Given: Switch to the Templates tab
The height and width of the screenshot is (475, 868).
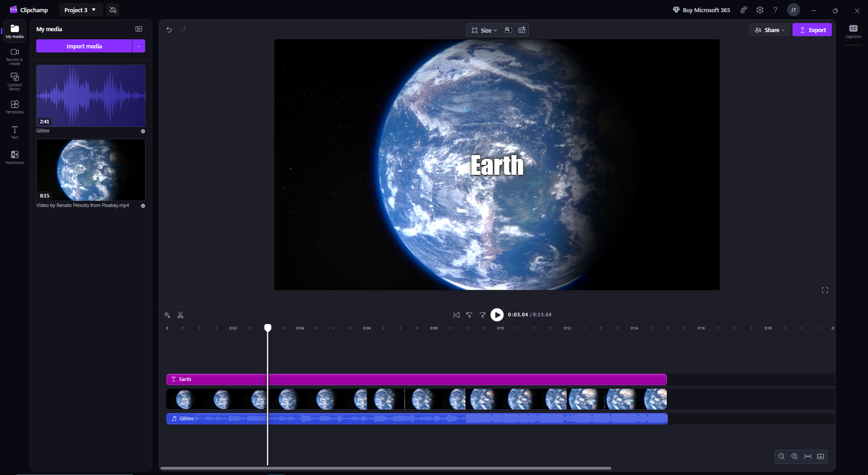Looking at the screenshot, I should 14,107.
